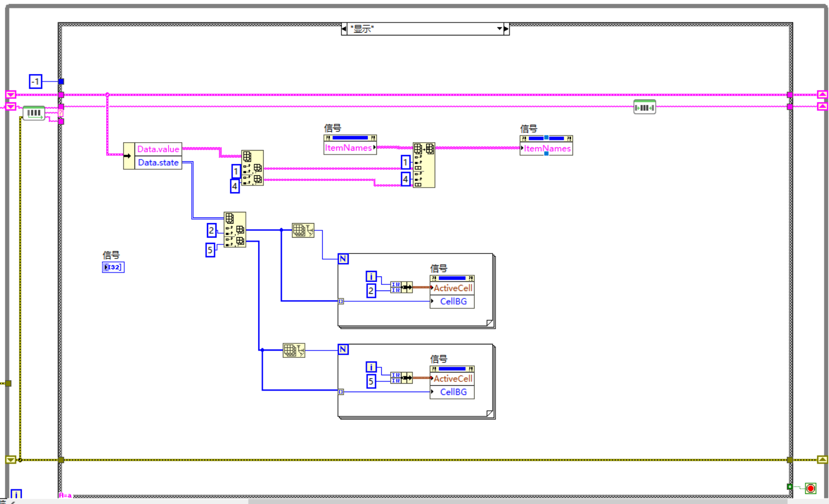Go to next case with right arrow
The height and width of the screenshot is (504, 829).
506,29
